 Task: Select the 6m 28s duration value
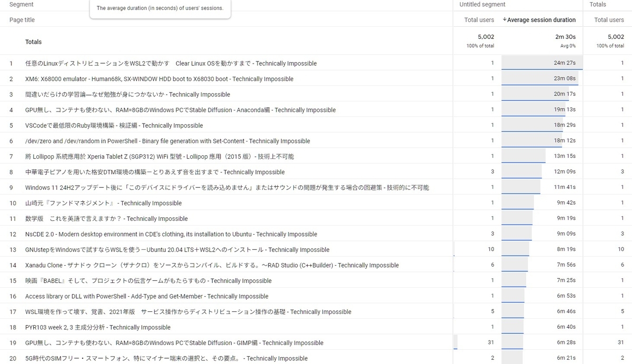point(566,342)
